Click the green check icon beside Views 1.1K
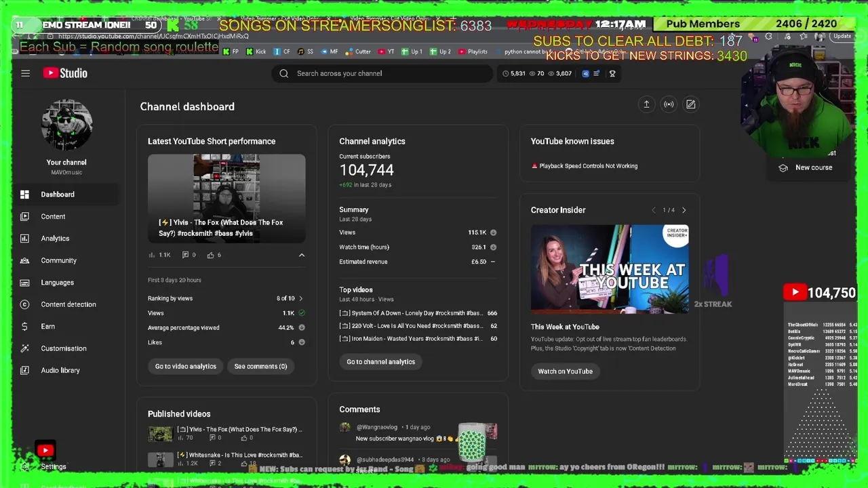Viewport: 868px width, 488px height. [302, 313]
